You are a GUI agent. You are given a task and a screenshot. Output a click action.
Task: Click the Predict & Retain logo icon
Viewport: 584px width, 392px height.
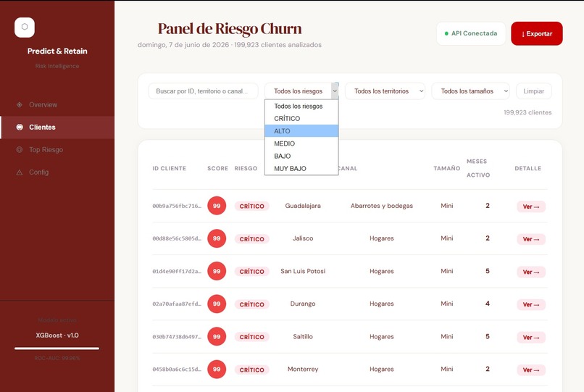click(x=25, y=28)
